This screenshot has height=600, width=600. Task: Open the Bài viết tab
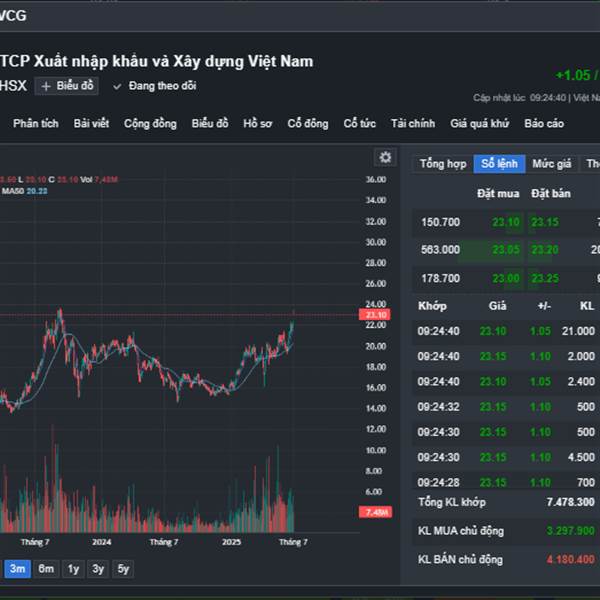91,124
